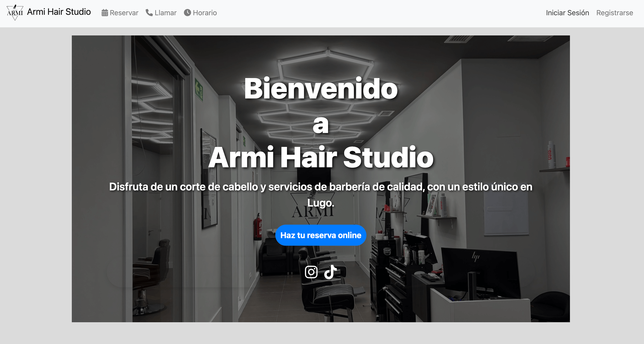Select the Llamar navigation link

pyautogui.click(x=165, y=13)
